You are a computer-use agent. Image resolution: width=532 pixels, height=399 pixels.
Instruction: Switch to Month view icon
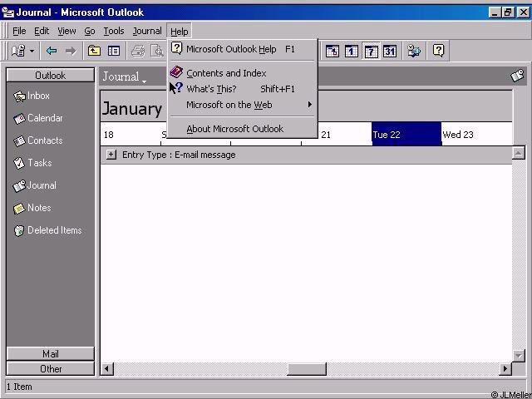(390, 52)
